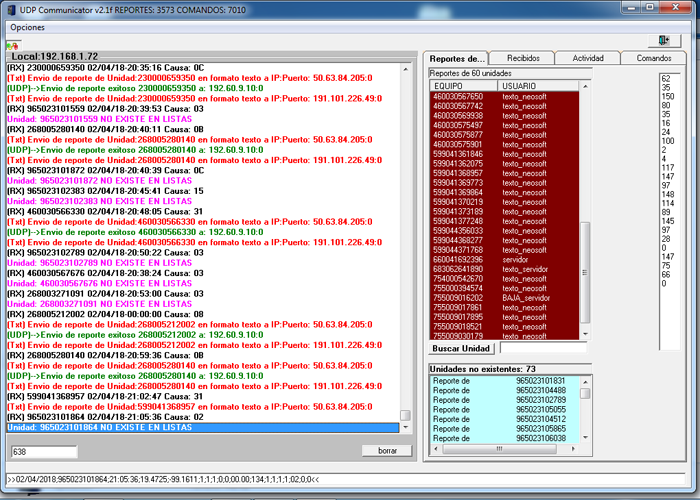Select the Reportes de... tab

coord(457,58)
